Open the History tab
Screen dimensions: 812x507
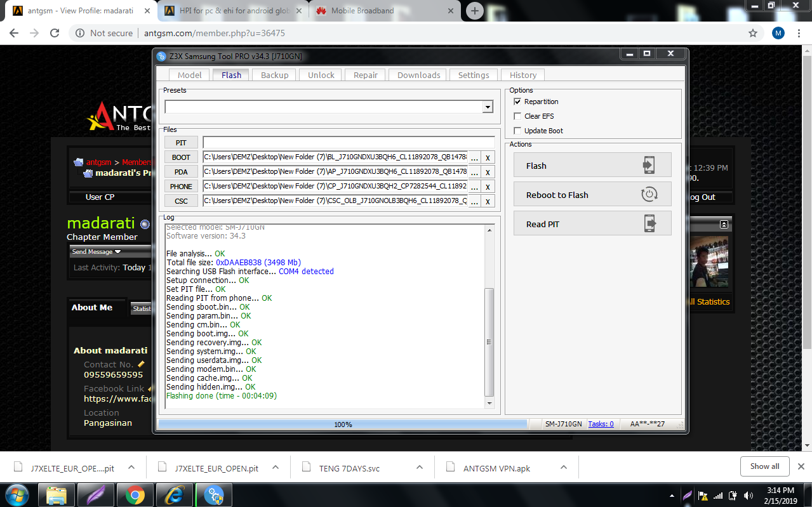[x=522, y=75]
